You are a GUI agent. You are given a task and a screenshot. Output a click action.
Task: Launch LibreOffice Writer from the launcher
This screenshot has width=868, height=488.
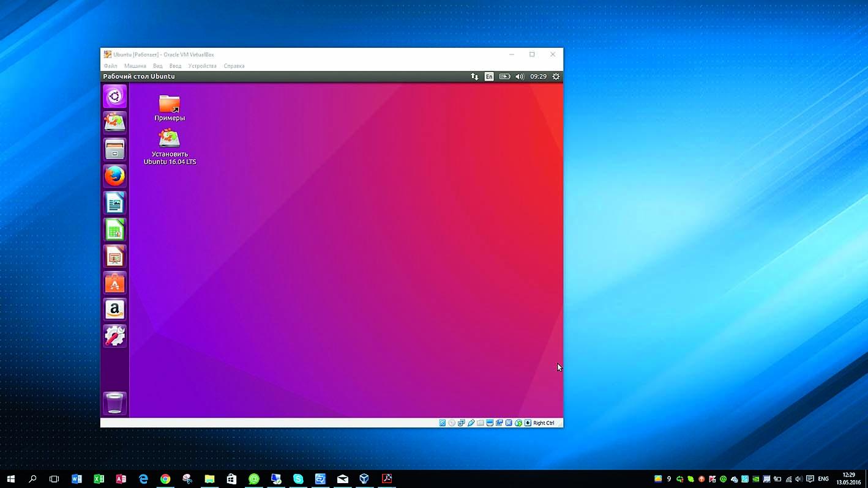(x=114, y=203)
